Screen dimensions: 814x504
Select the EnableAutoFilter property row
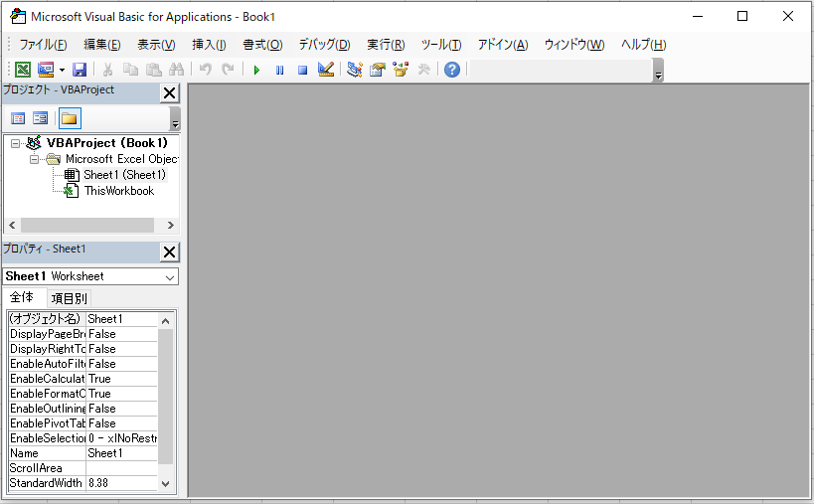tap(83, 364)
